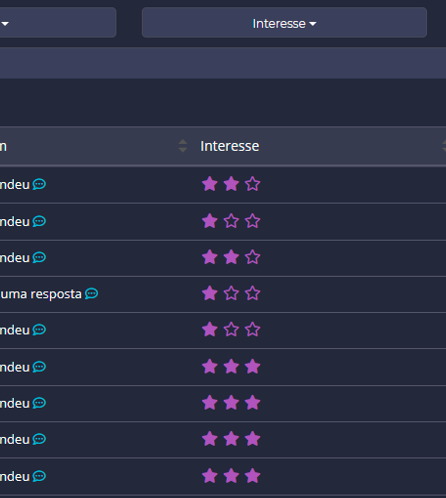Click the wide search bar below filters

[223, 63]
